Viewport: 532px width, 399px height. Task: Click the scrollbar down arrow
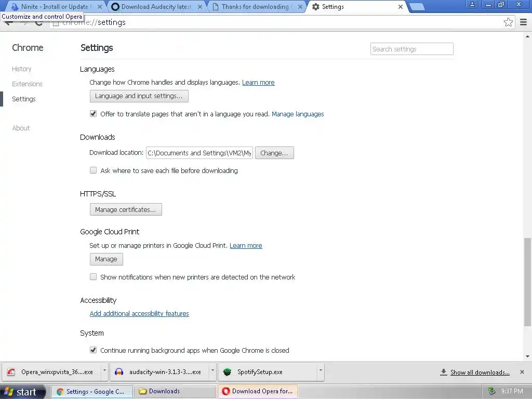point(527,356)
